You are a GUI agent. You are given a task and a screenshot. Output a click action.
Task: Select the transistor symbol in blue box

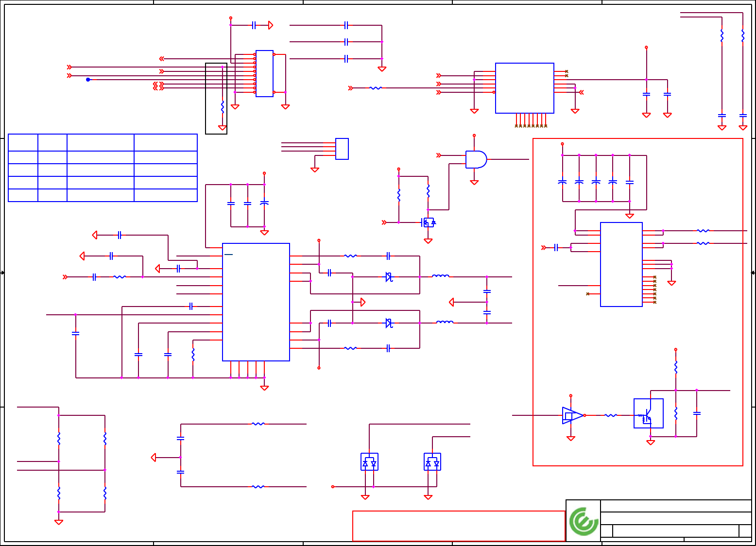click(648, 413)
